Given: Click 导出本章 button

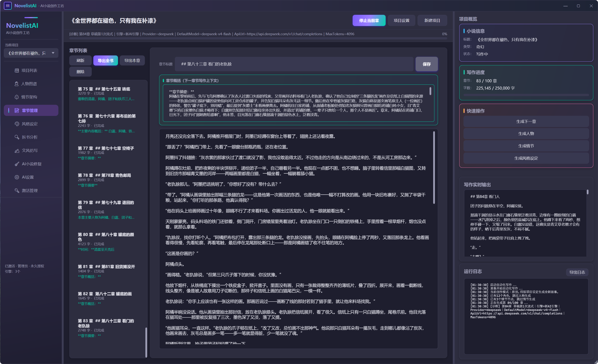Looking at the screenshot, I should 132,60.
